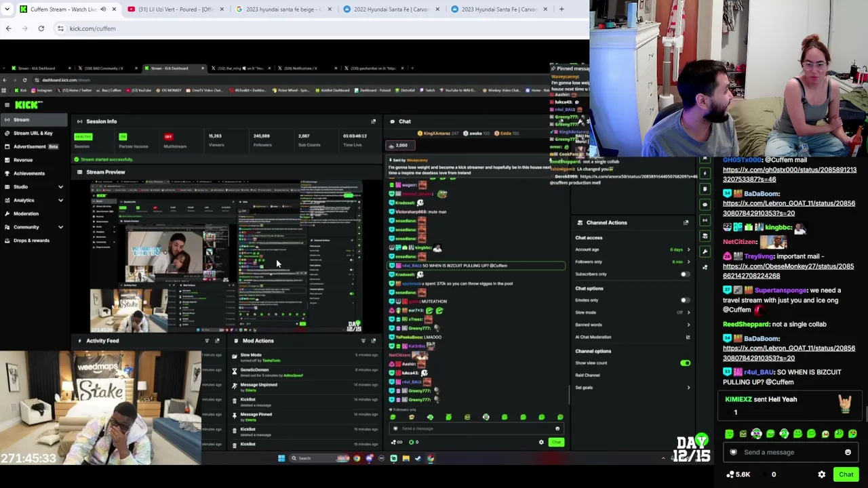Open Stream URL & Key page
The height and width of the screenshot is (488, 868).
(x=34, y=133)
